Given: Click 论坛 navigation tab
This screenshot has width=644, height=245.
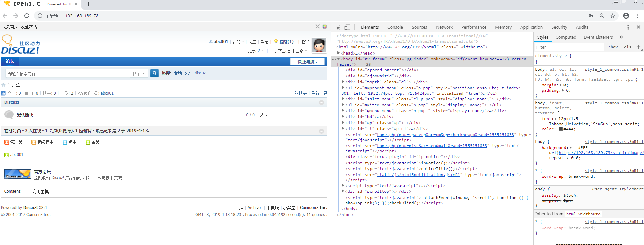Looking at the screenshot, I should pos(10,61).
